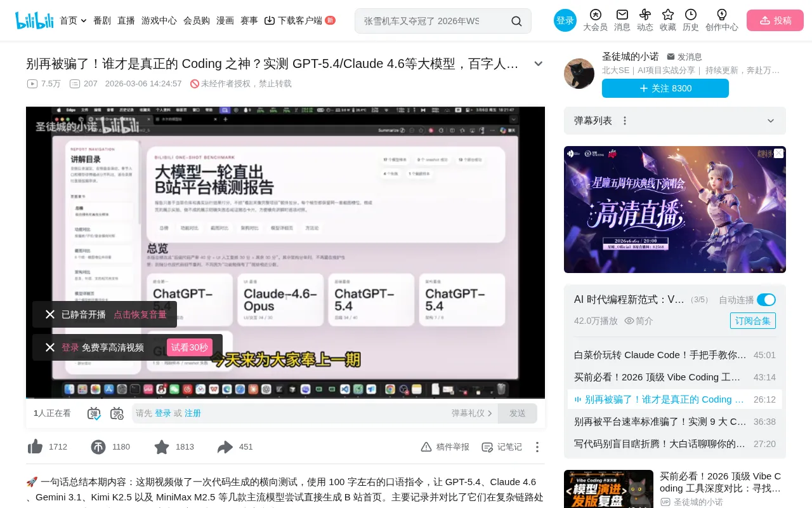Expand the 弹幕列表 panel

tap(771, 121)
